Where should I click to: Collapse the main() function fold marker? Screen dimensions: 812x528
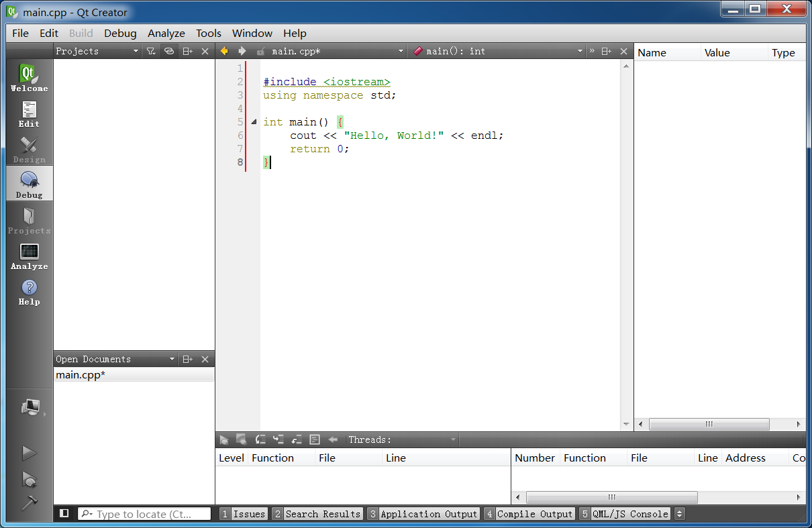254,122
